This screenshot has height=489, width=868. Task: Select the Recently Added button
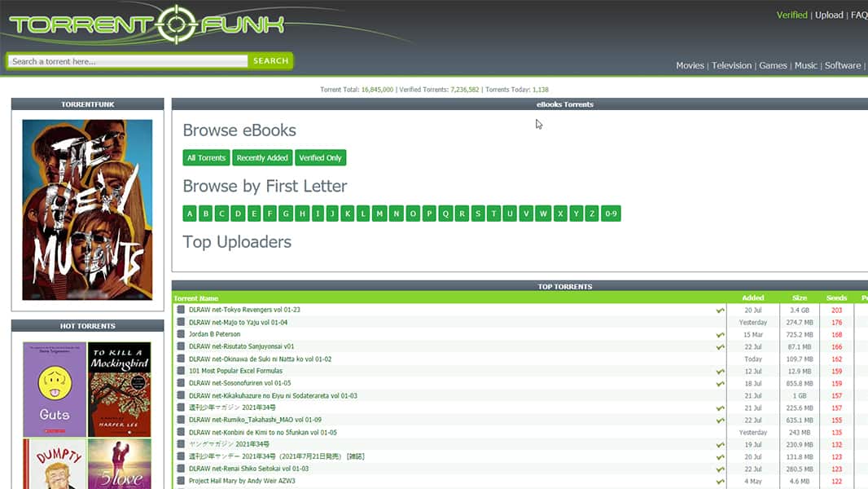tap(262, 158)
